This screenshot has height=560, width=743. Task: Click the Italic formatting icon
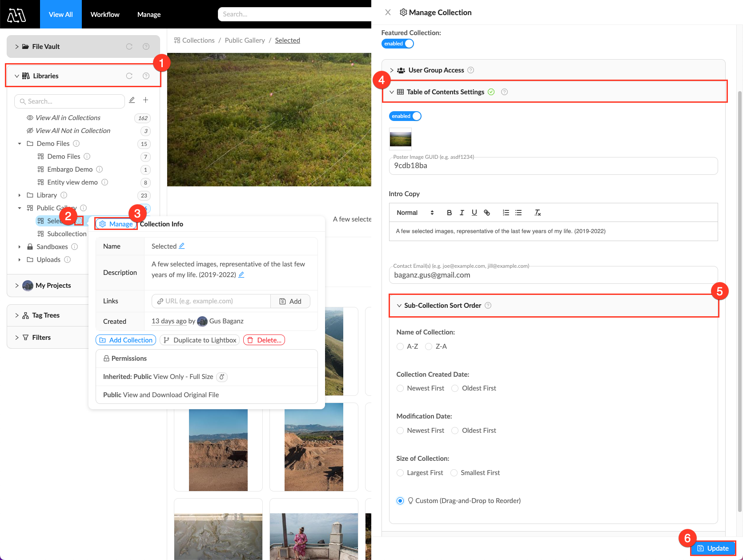pyautogui.click(x=462, y=213)
